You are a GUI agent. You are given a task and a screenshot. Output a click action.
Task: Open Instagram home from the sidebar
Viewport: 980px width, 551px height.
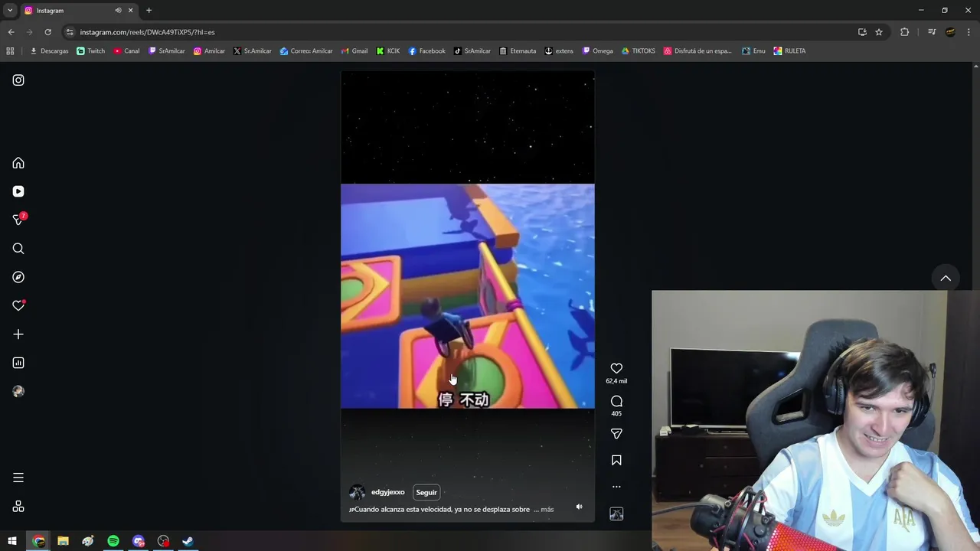pos(18,163)
